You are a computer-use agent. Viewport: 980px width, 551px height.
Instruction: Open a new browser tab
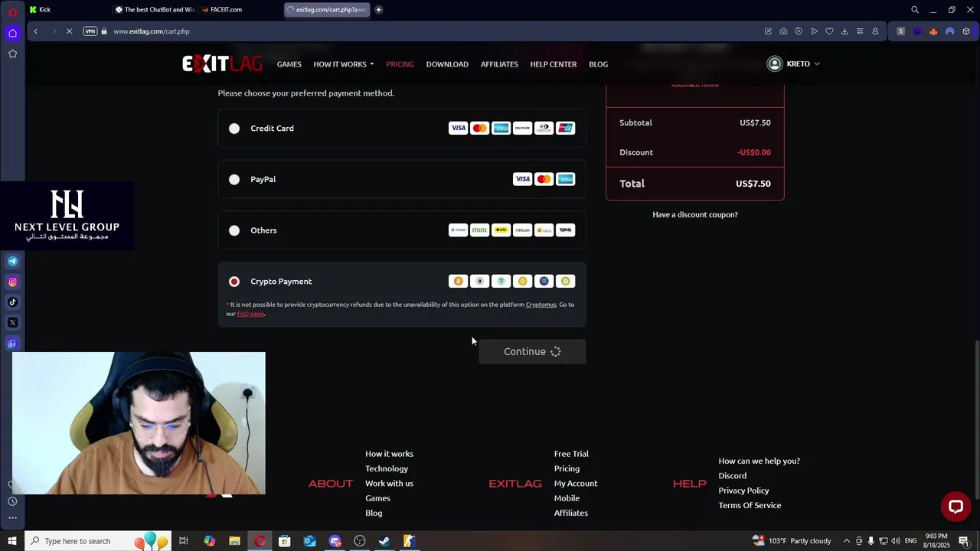point(378,10)
